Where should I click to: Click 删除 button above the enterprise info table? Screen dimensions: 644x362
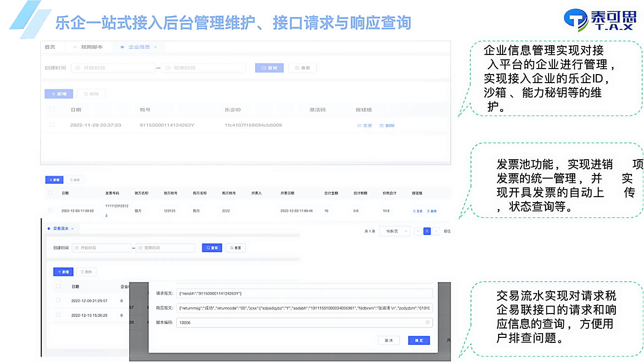click(91, 94)
